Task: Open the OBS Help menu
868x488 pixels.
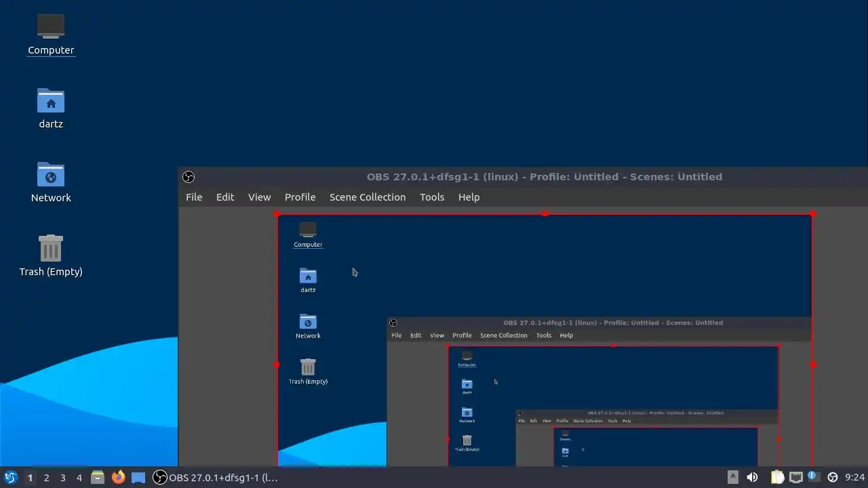Action: 469,197
